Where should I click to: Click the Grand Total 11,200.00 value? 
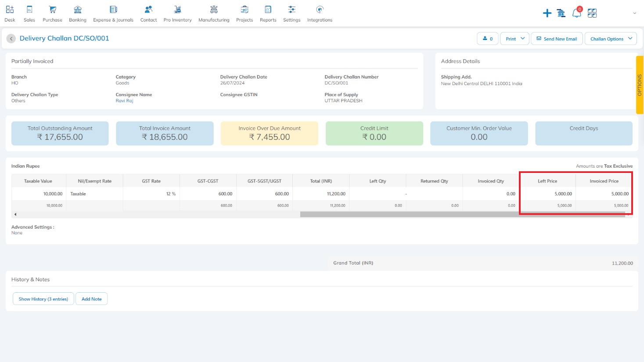(622, 263)
